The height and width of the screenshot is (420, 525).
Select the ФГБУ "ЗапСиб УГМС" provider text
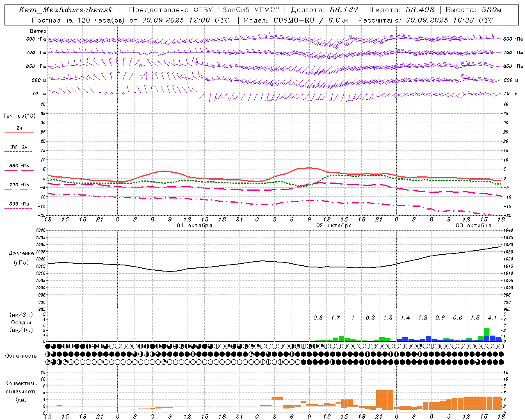click(x=236, y=10)
